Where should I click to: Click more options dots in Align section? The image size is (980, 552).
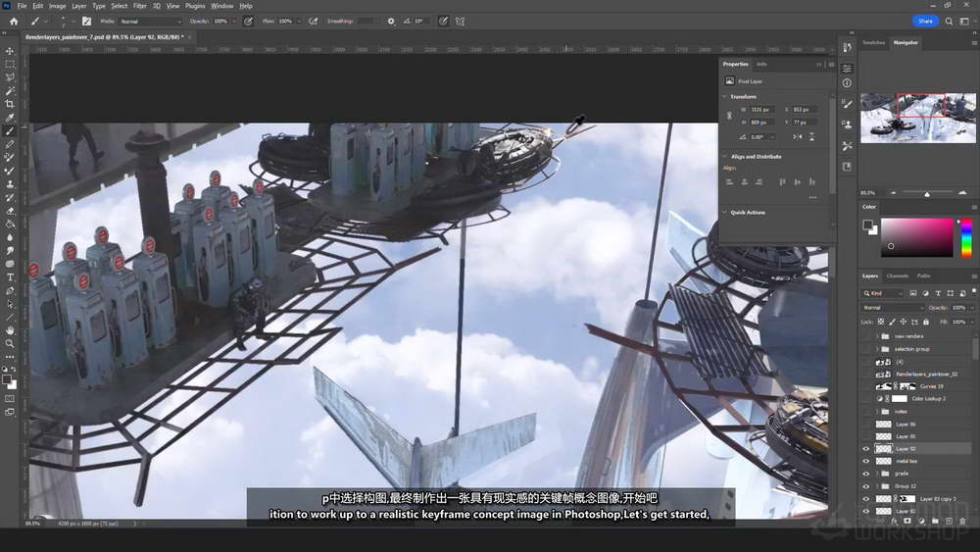point(812,197)
